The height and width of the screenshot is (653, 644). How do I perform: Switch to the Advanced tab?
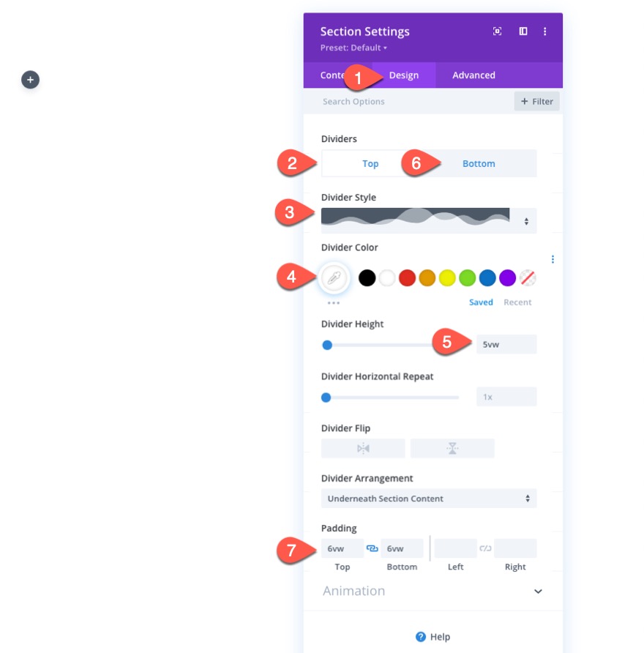click(473, 75)
